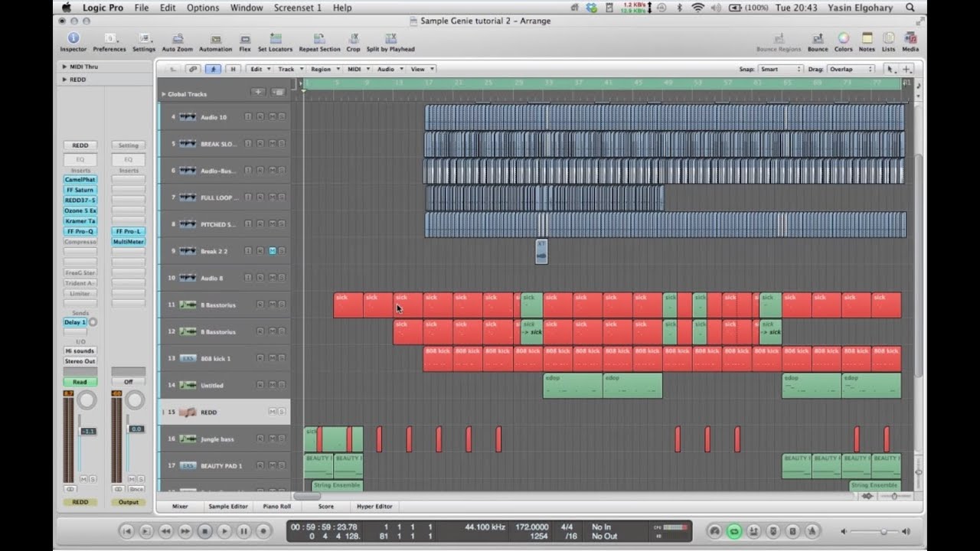Viewport: 980px width, 551px height.
Task: Click the FF Pro-L insert slot
Action: (x=128, y=231)
